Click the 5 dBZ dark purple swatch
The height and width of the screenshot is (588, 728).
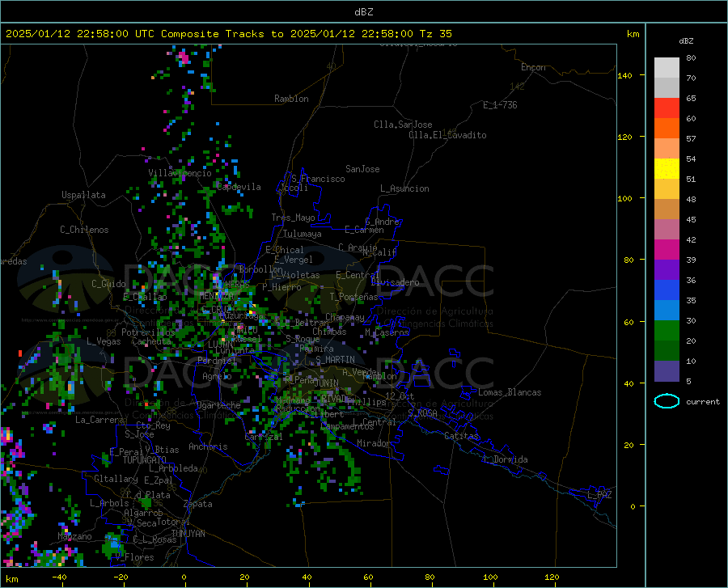(x=667, y=370)
